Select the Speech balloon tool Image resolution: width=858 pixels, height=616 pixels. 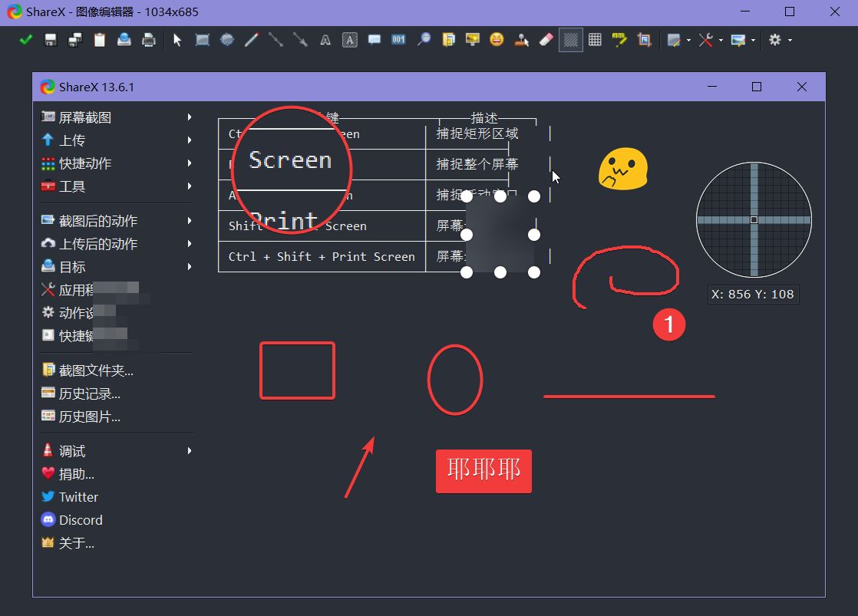375,40
